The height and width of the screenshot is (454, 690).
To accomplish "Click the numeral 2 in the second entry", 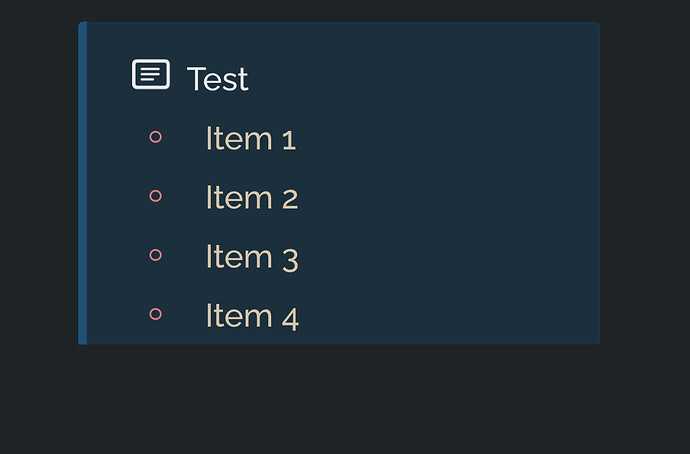I will 290,200.
